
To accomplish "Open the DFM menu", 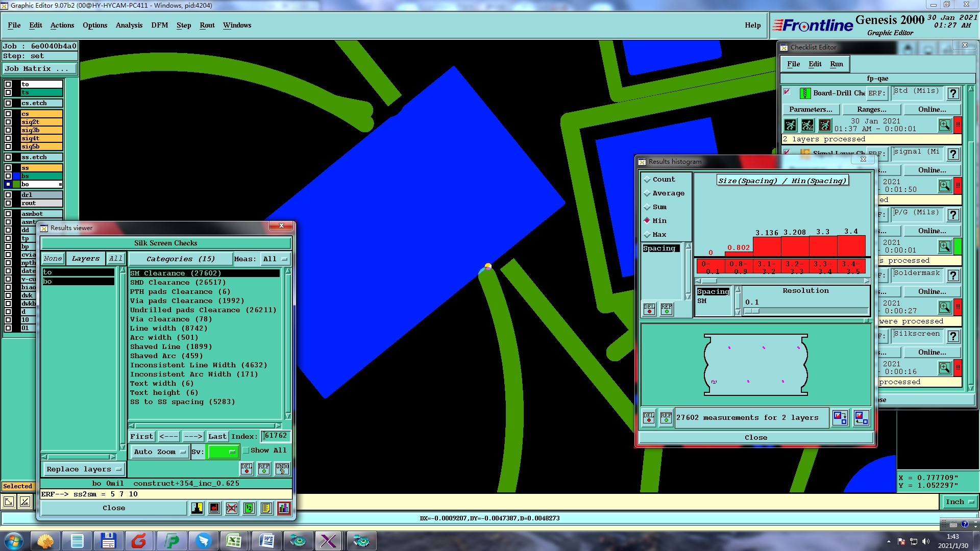I will (x=159, y=25).
